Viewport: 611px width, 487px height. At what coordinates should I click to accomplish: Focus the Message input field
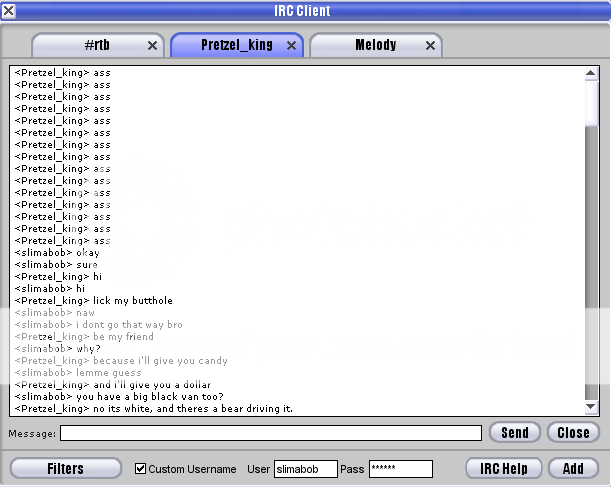tap(270, 433)
